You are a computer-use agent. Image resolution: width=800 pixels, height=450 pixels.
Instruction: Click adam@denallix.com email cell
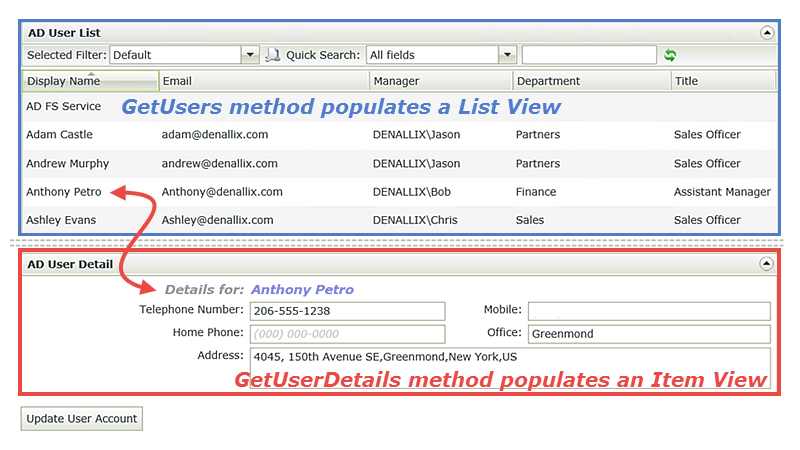coord(215,135)
